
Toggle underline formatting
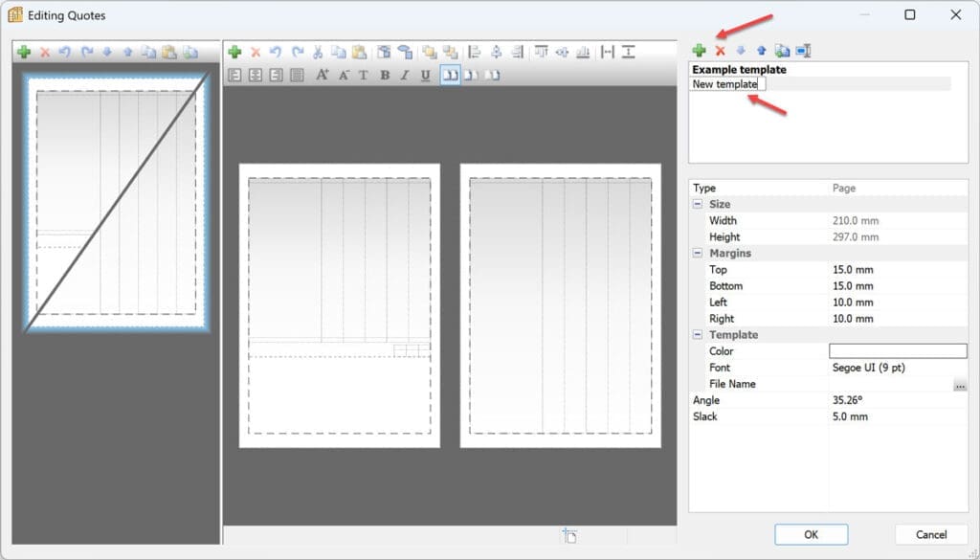(426, 76)
